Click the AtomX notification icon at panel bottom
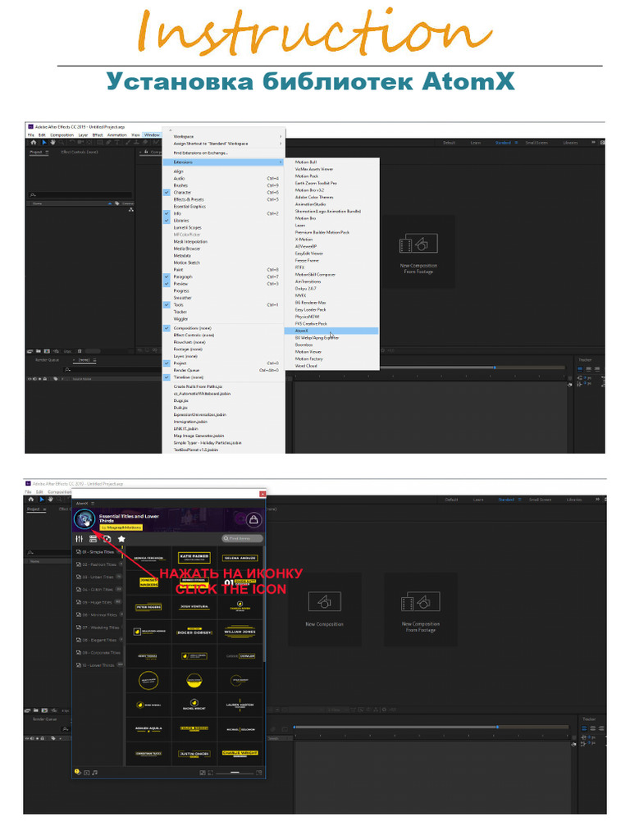The image size is (630, 840). click(78, 772)
